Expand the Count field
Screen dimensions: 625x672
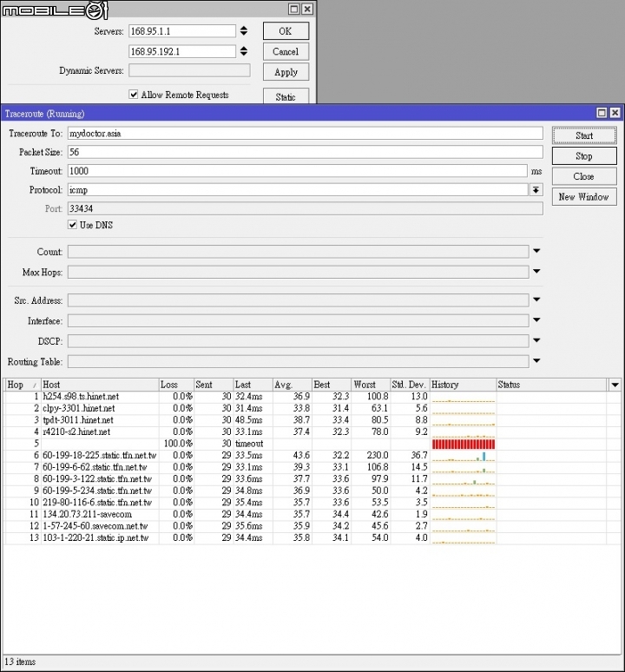(x=536, y=251)
